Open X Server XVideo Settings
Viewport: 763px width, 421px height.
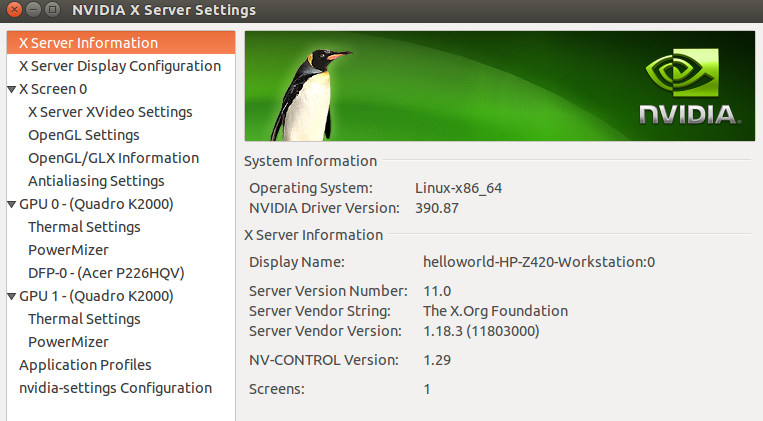[x=110, y=112]
